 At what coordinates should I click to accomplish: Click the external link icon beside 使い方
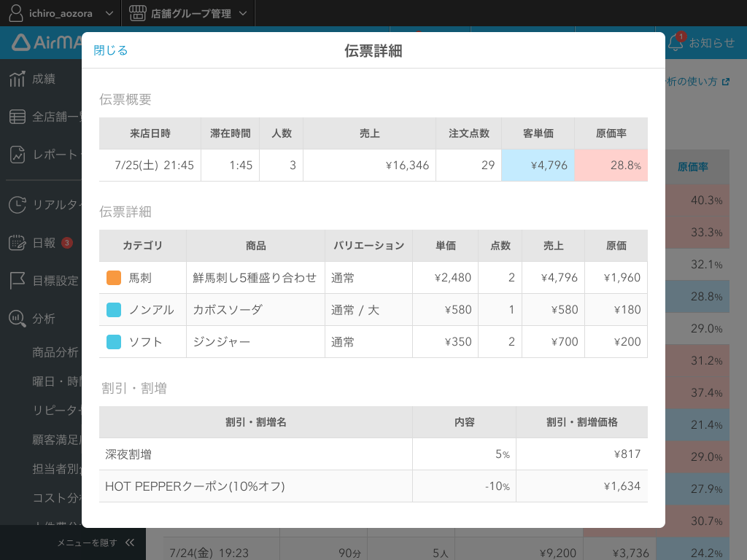click(x=726, y=82)
